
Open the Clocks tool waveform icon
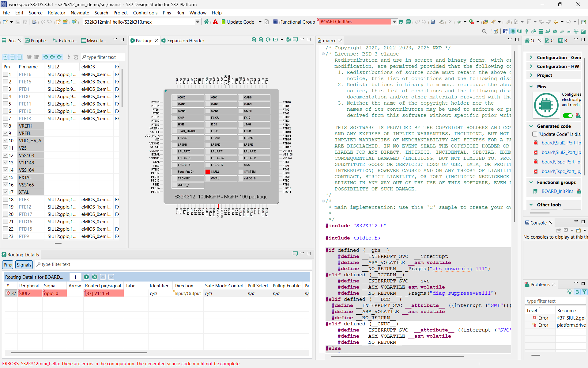(520, 31)
